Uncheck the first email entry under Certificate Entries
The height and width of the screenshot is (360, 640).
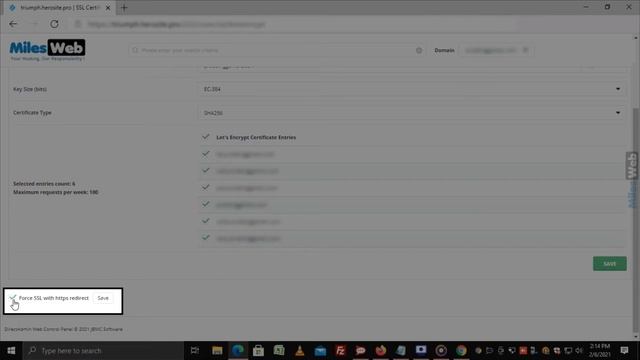(x=206, y=154)
